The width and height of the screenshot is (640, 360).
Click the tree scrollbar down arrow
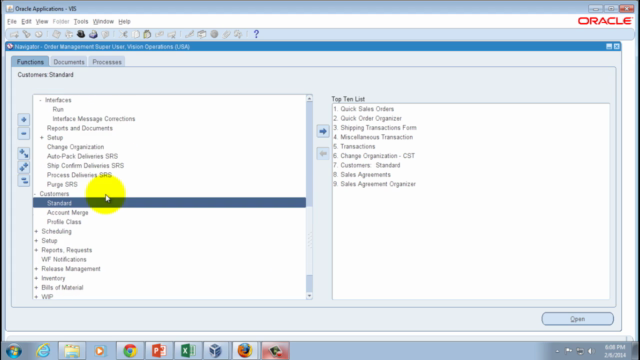point(309,296)
